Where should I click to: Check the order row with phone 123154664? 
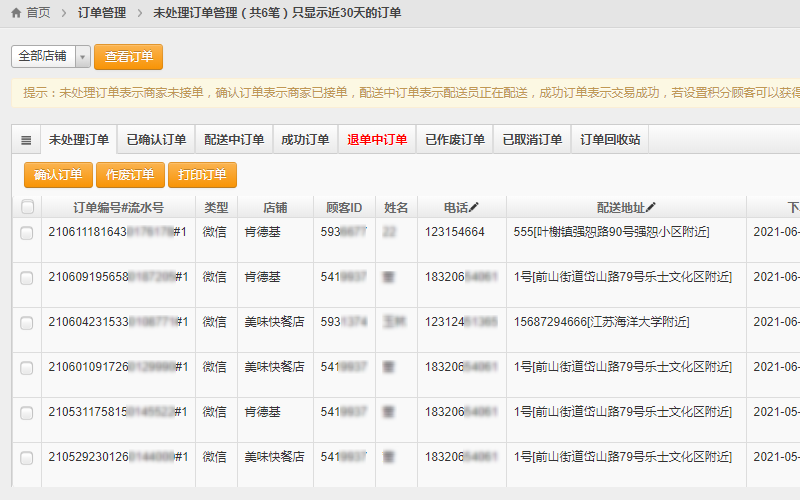click(x=27, y=232)
